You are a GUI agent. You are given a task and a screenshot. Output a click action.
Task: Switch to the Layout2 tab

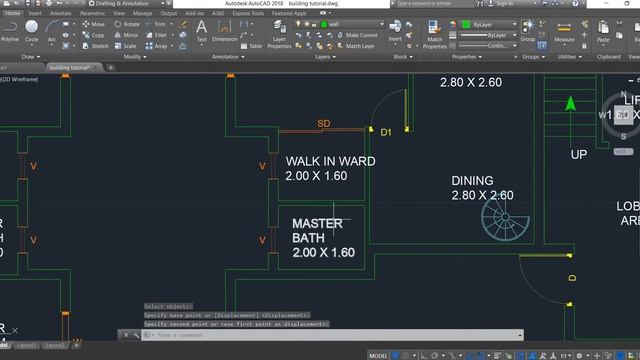tap(55, 346)
